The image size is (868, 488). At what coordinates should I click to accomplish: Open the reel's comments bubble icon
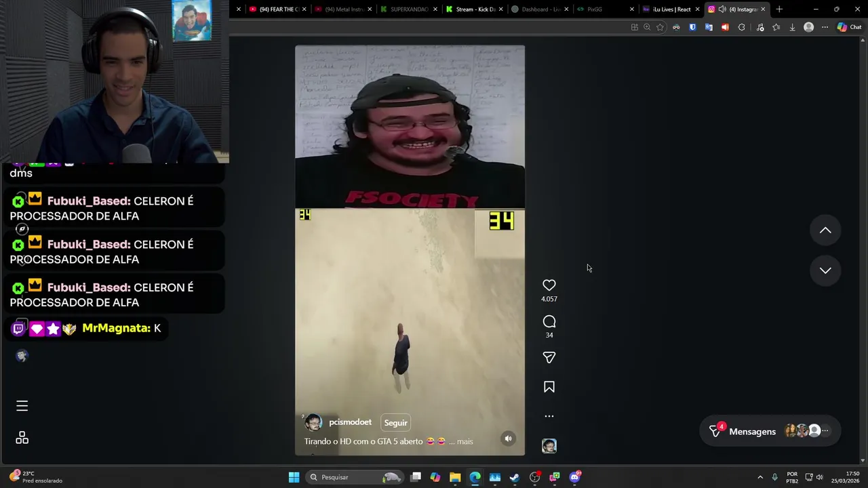coord(549,321)
